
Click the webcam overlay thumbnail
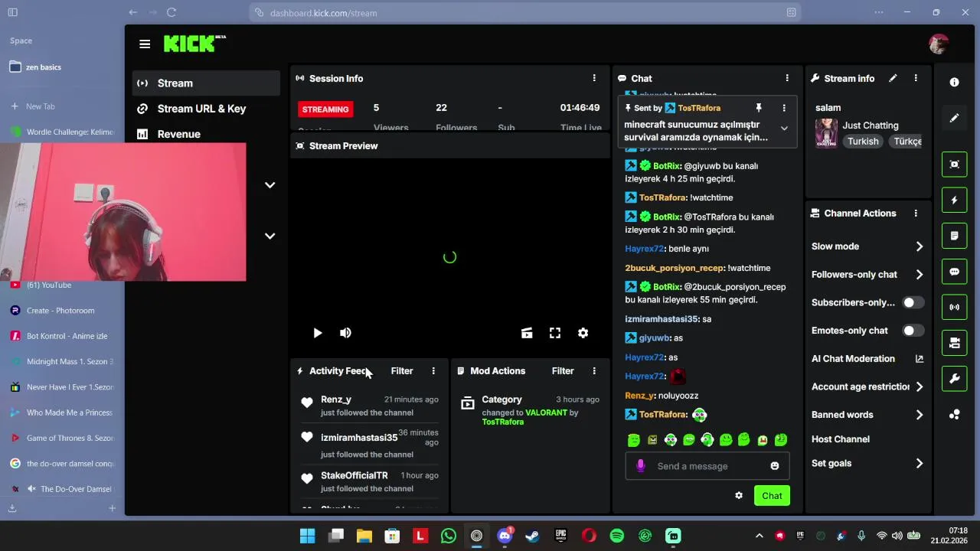(123, 212)
